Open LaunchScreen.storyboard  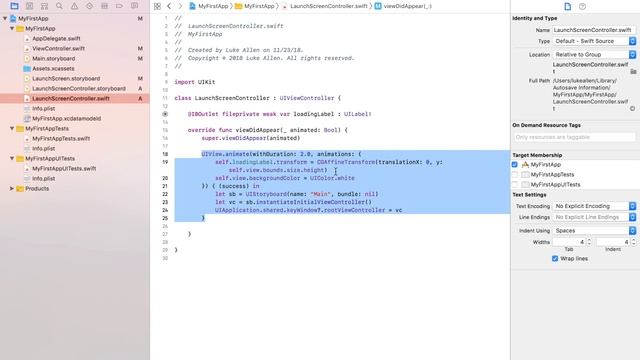(x=66, y=78)
